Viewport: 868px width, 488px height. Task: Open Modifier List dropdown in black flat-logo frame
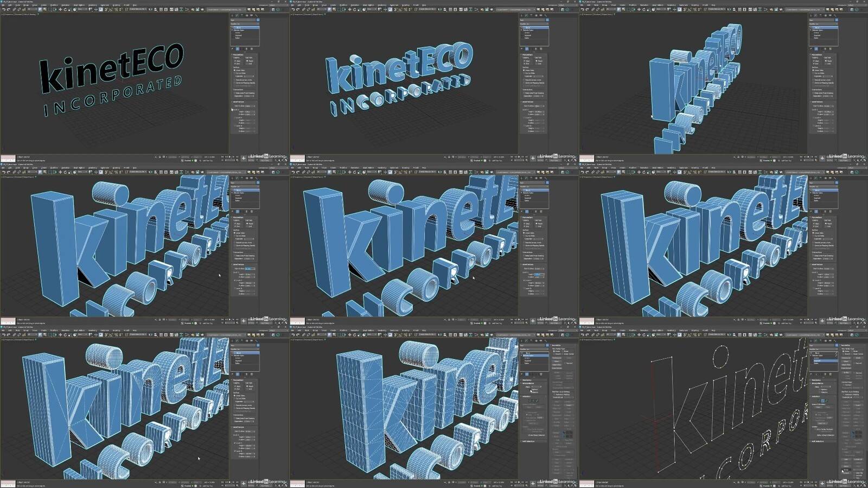245,24
